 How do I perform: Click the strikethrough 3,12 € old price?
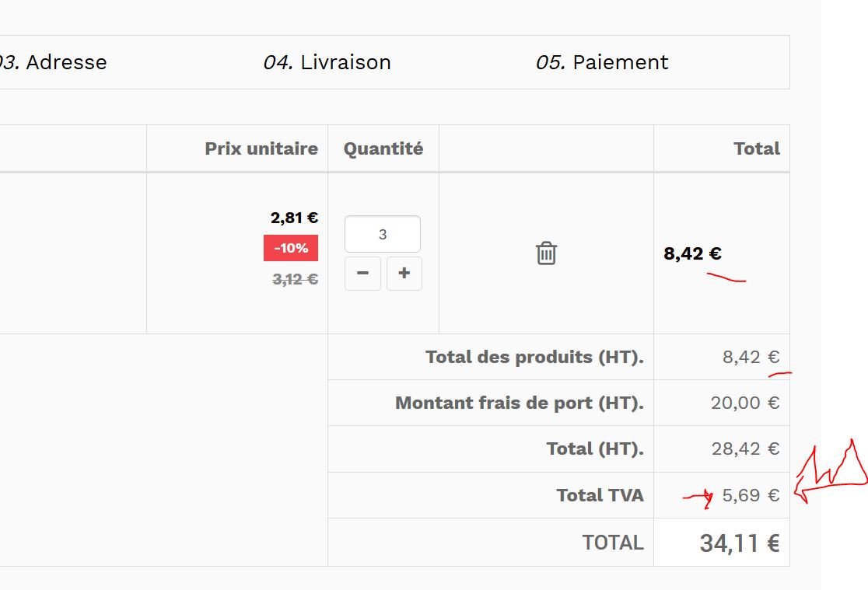[x=295, y=279]
